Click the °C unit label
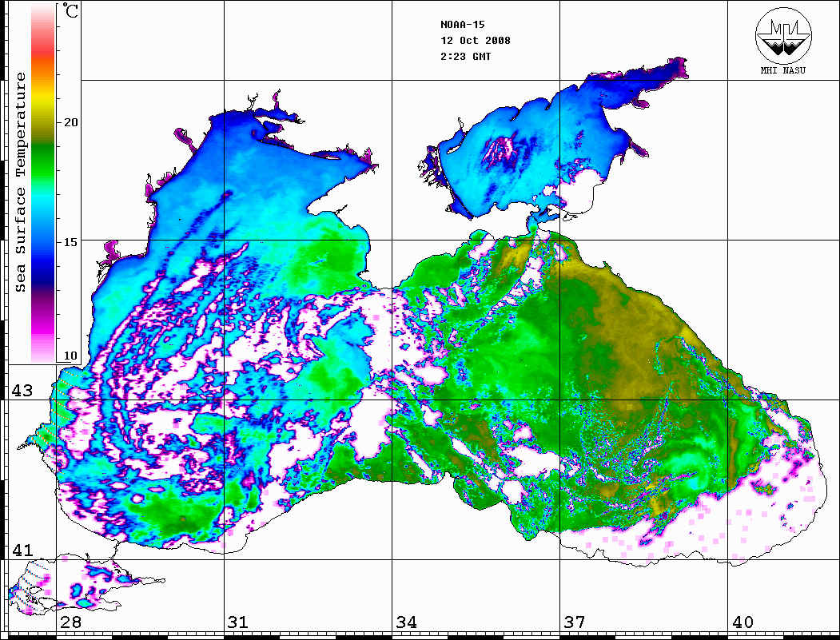The width and height of the screenshot is (840, 640). pyautogui.click(x=70, y=10)
